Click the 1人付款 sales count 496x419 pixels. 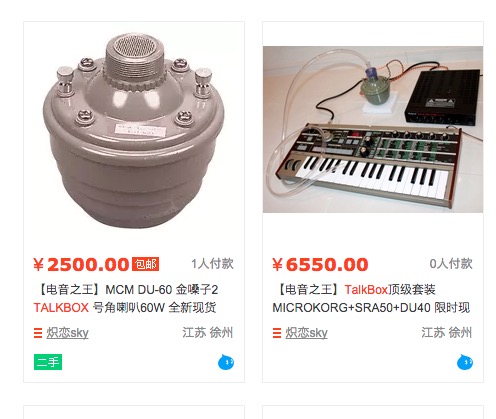point(212,264)
